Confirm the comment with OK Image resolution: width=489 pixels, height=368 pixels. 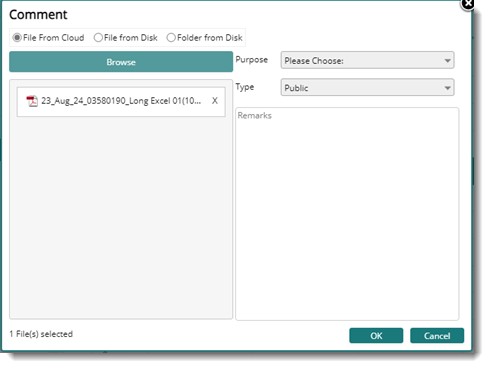point(376,336)
